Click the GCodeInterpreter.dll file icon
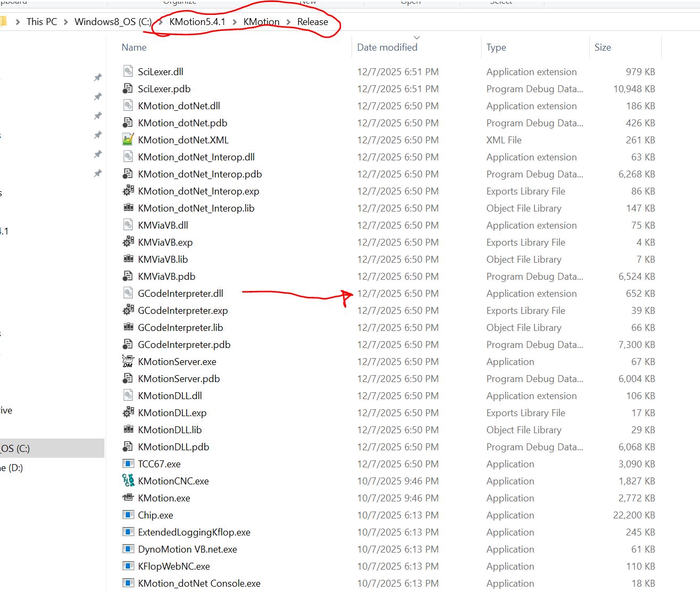Image resolution: width=700 pixels, height=592 pixels. (x=128, y=293)
